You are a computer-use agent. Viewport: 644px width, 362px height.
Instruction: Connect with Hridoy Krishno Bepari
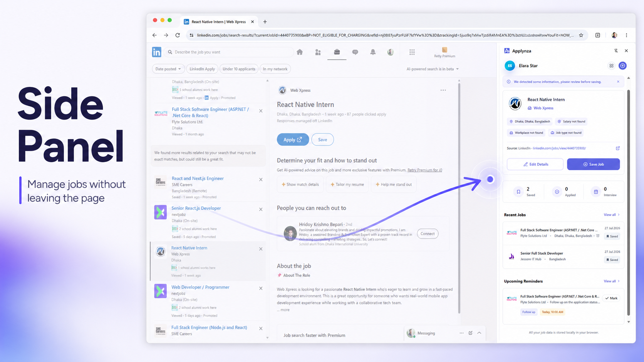coord(428,234)
